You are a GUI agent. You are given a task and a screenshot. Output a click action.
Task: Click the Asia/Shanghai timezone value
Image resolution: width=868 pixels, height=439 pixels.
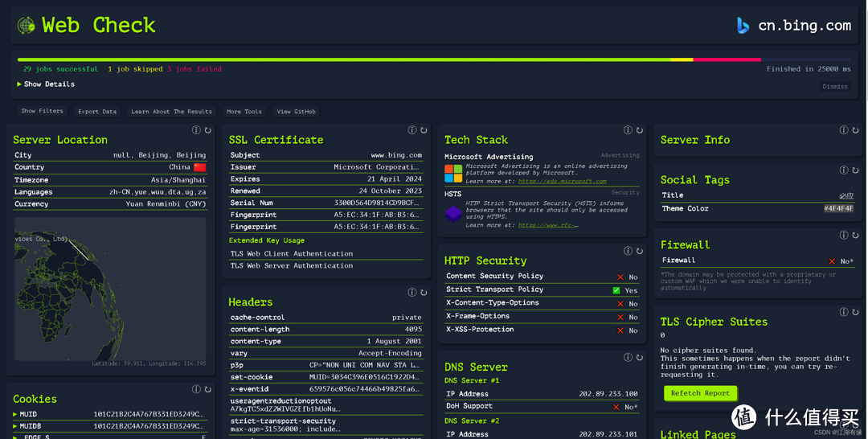click(178, 180)
